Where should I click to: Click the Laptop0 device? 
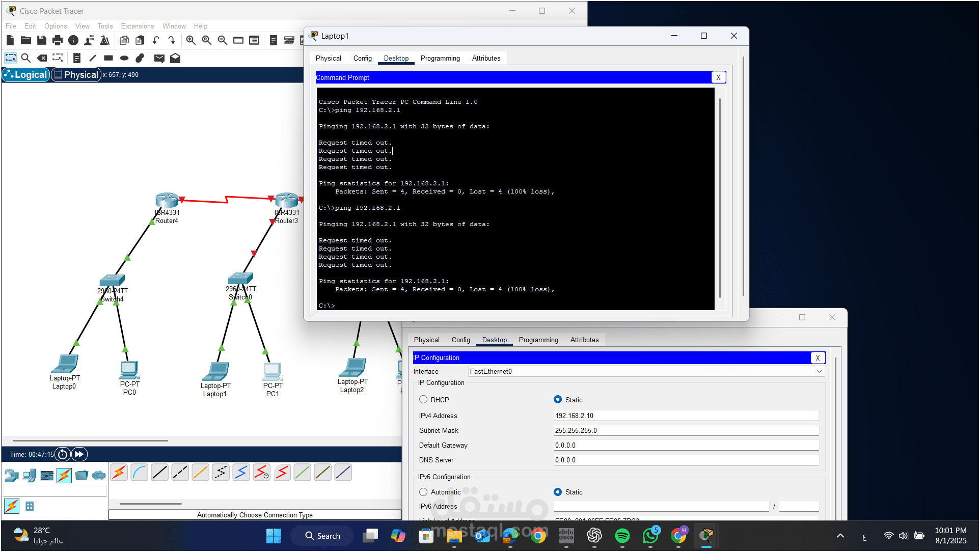pyautogui.click(x=65, y=364)
